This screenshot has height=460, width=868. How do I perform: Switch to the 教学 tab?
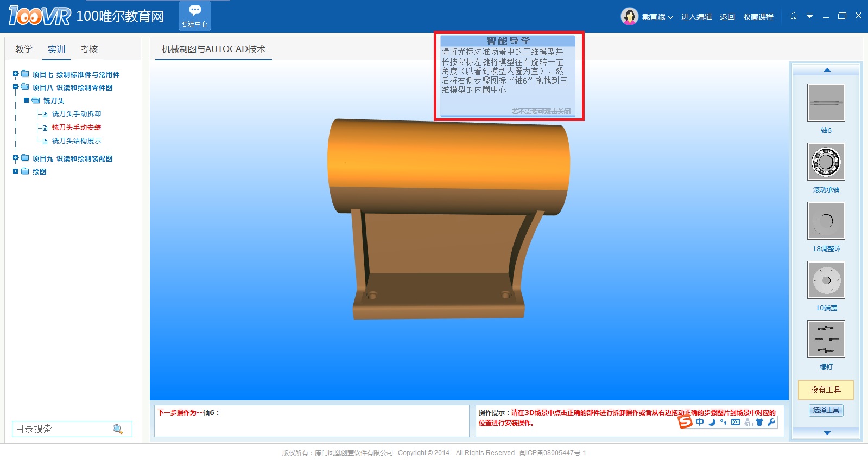24,49
